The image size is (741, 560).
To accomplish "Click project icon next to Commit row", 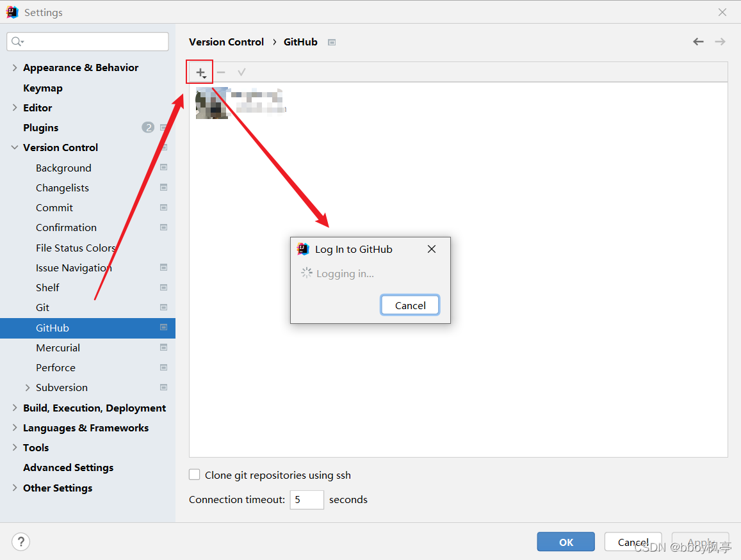I will (163, 207).
